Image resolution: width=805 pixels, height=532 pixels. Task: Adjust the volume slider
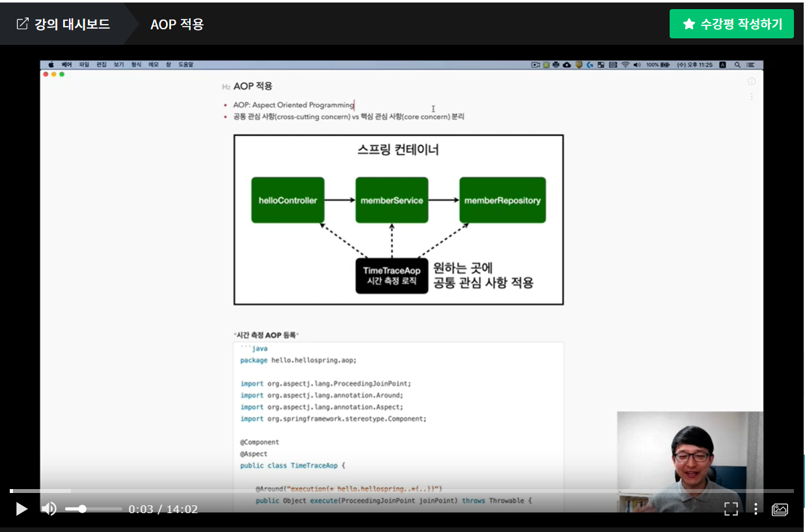click(x=93, y=509)
